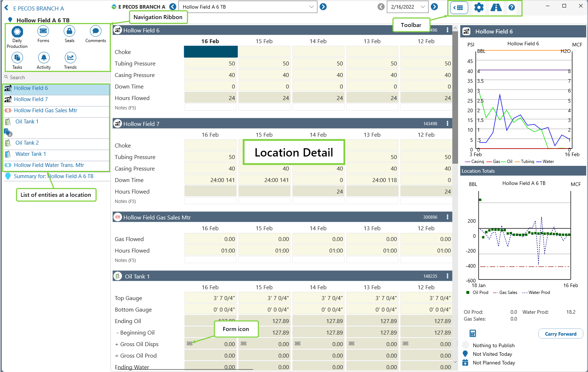The image size is (588, 372).
Task: Select Hollow Field Gas Sales Mtr entity
Action: [45, 110]
